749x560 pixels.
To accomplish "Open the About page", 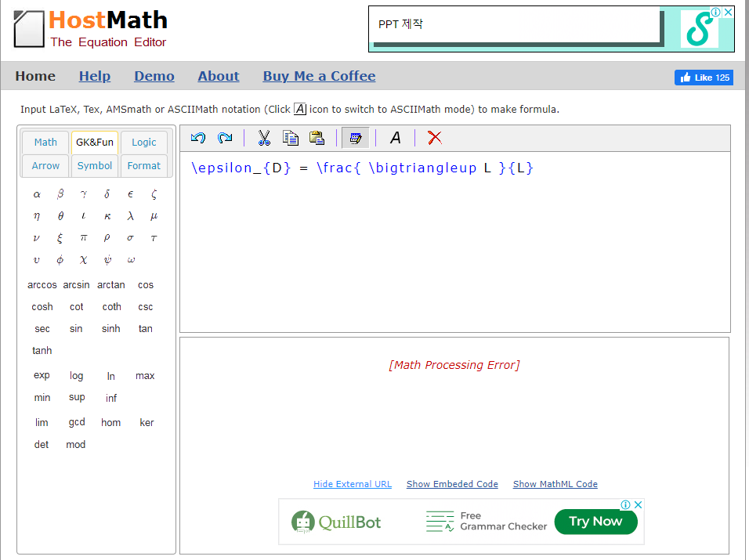I will point(219,77).
